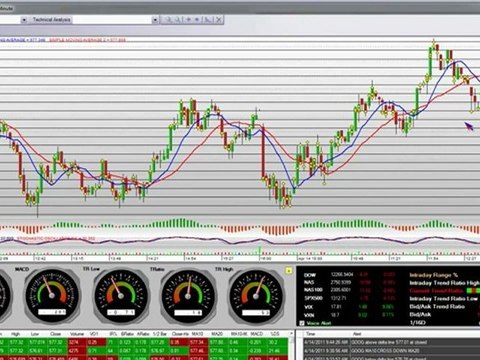Click the TR Low gauge dial
480x360 pixels.
coord(120,296)
